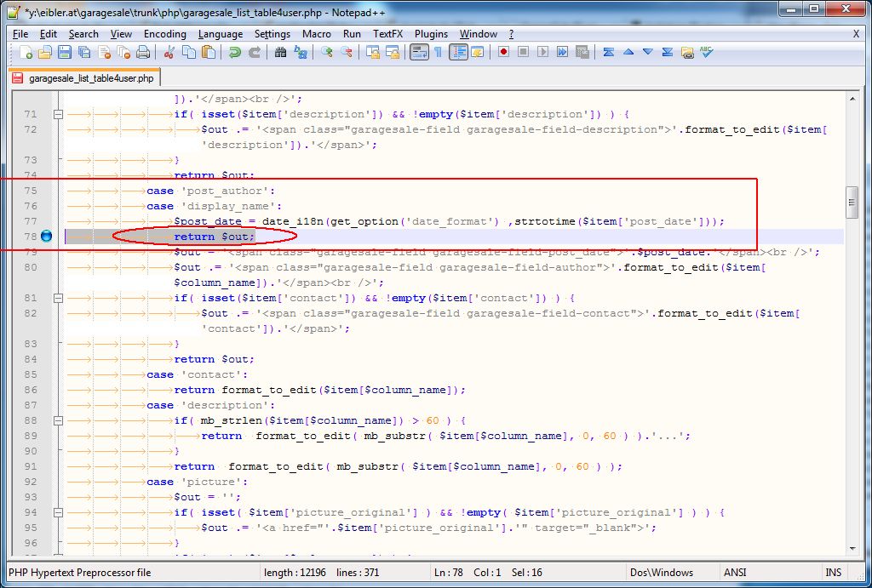This screenshot has height=588, width=872.
Task: Select the garagesale_list_table4user.php tab
Action: point(85,78)
